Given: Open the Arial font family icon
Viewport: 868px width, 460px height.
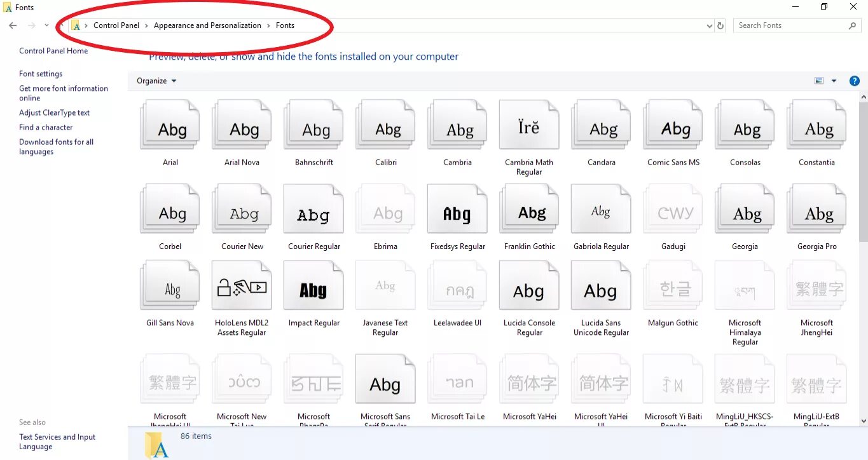Looking at the screenshot, I should tap(170, 125).
